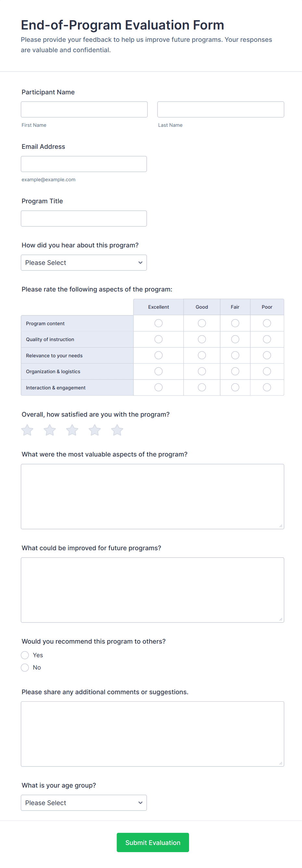Click the Last Name input box

click(x=220, y=110)
